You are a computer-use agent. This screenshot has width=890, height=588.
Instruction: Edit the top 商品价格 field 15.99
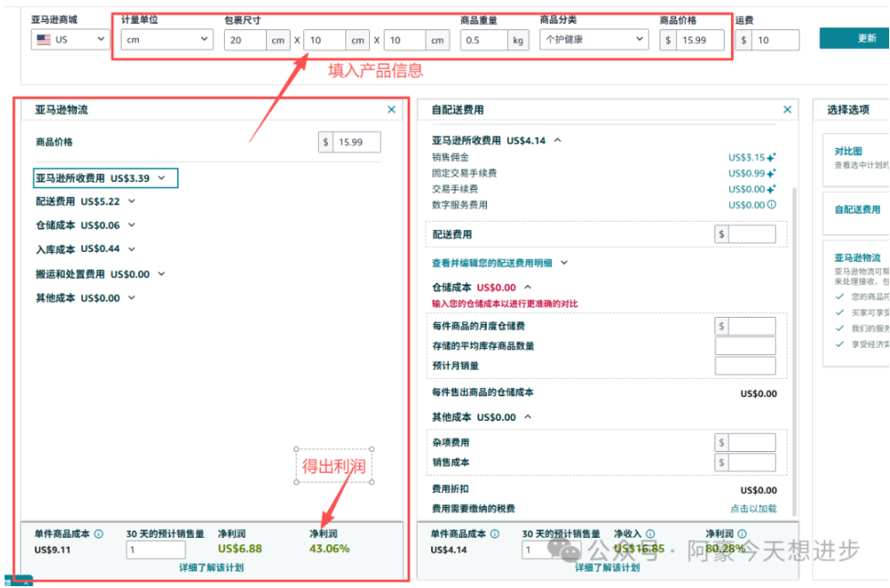(x=700, y=40)
